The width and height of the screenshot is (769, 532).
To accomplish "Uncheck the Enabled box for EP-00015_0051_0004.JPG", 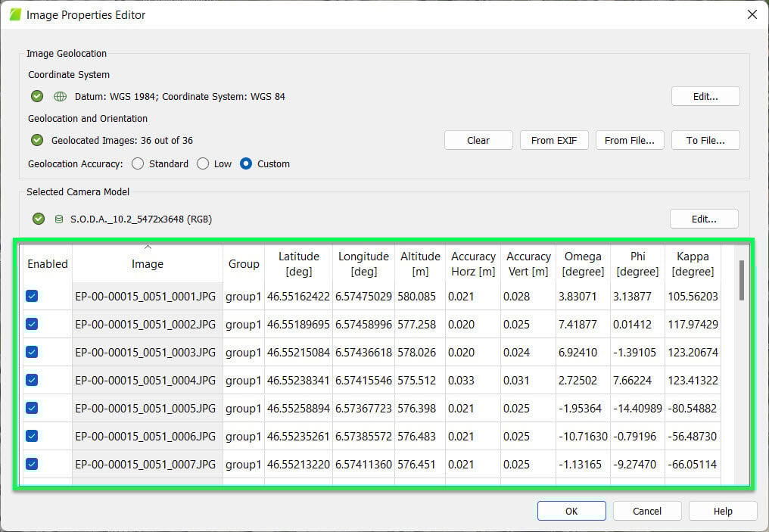I will (32, 380).
